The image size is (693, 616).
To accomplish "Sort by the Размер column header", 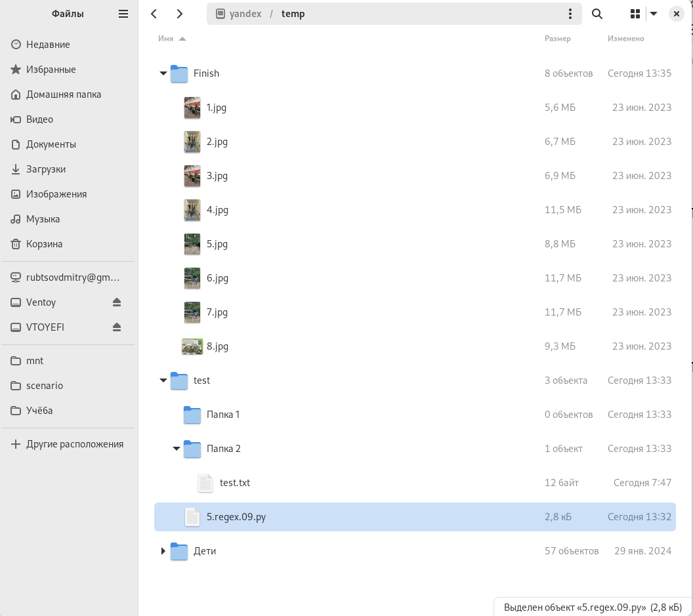I will coord(557,39).
